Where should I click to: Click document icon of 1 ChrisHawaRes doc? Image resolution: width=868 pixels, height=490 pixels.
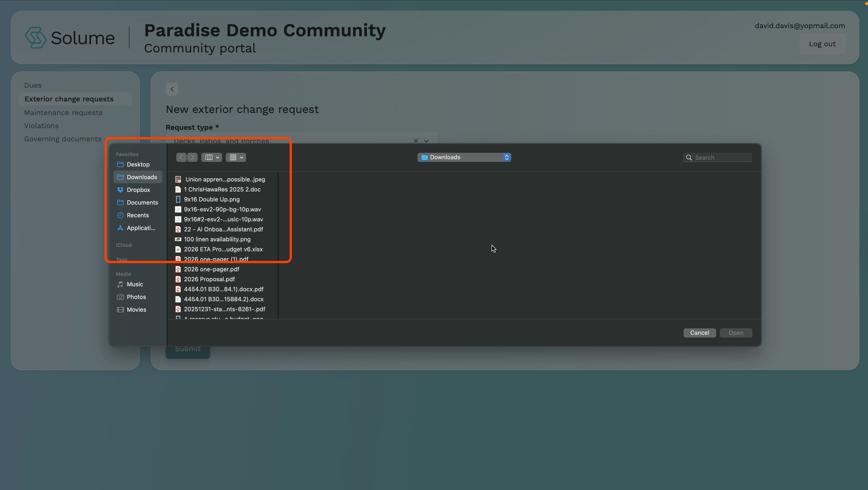click(x=178, y=189)
